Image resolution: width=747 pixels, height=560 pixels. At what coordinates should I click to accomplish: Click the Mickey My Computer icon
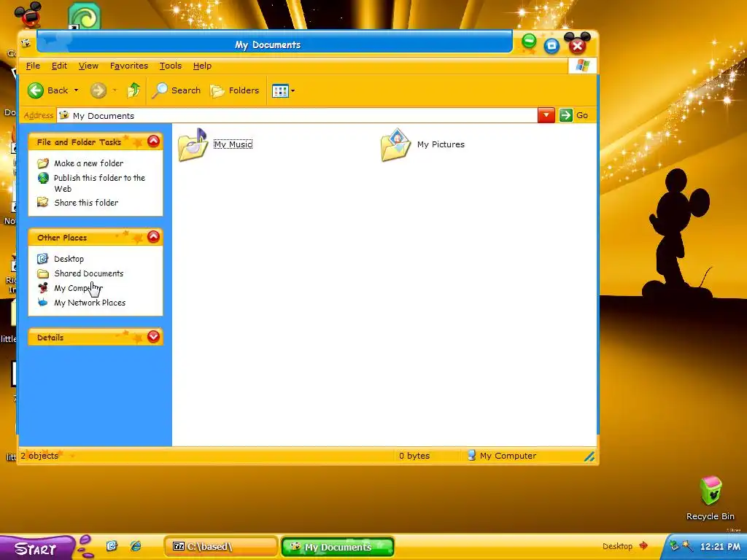click(x=43, y=287)
